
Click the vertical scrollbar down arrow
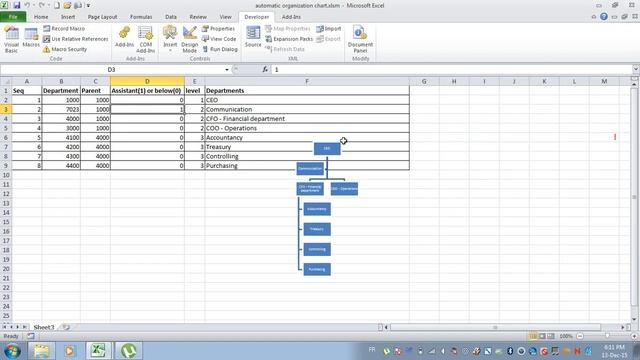[x=634, y=319]
